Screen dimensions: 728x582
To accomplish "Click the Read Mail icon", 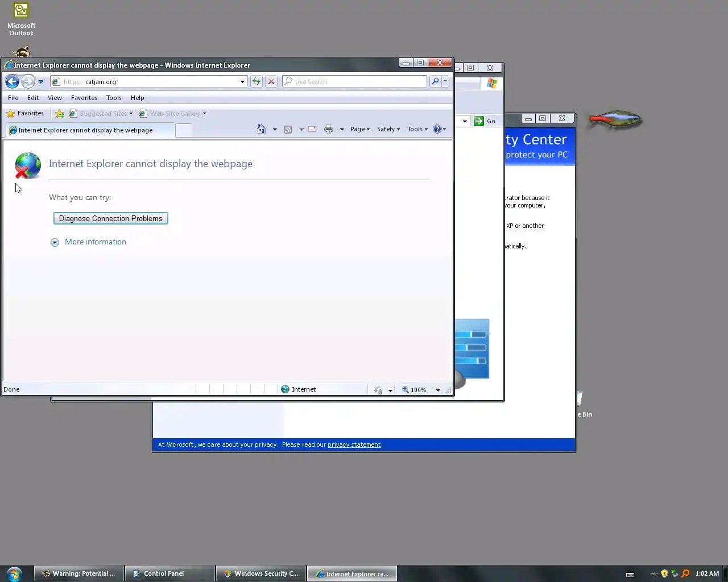I will click(x=312, y=129).
